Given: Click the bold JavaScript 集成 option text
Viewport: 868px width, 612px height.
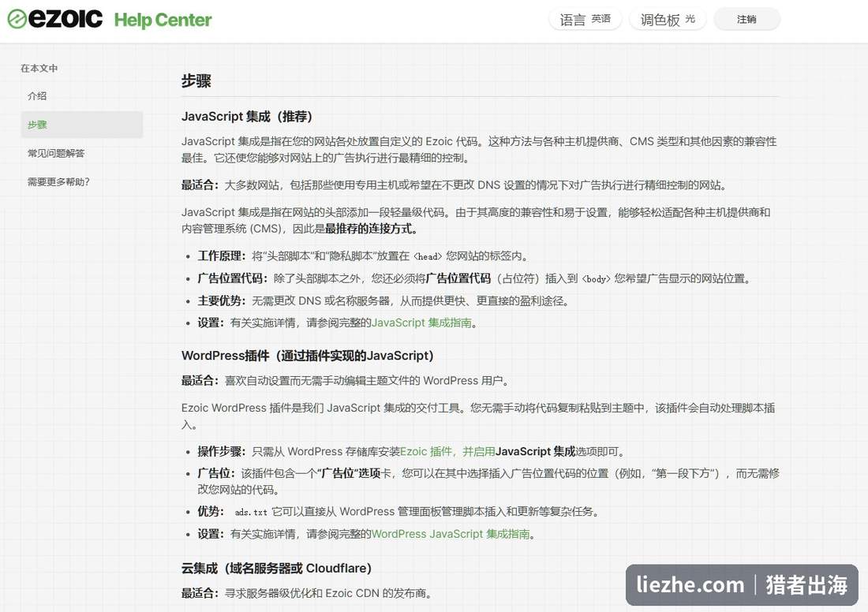Looking at the screenshot, I should click(x=535, y=452).
